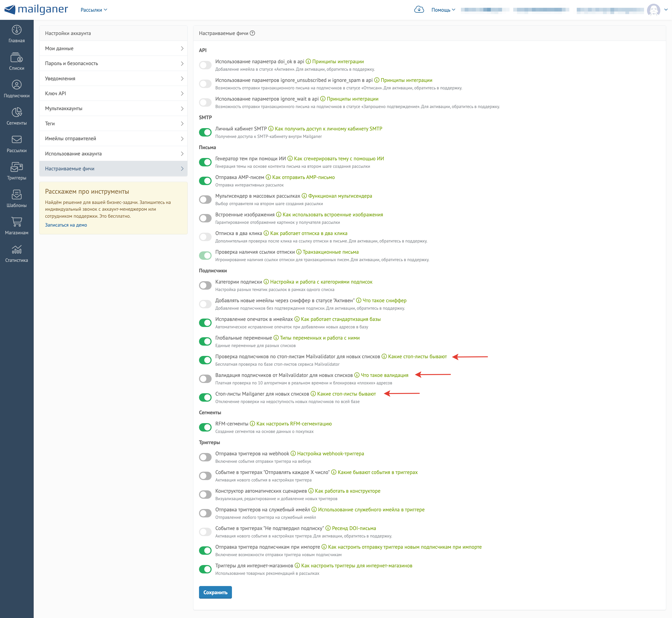
Task: Enable Мультисендер в массовых рассылках toggle
Action: tap(205, 200)
